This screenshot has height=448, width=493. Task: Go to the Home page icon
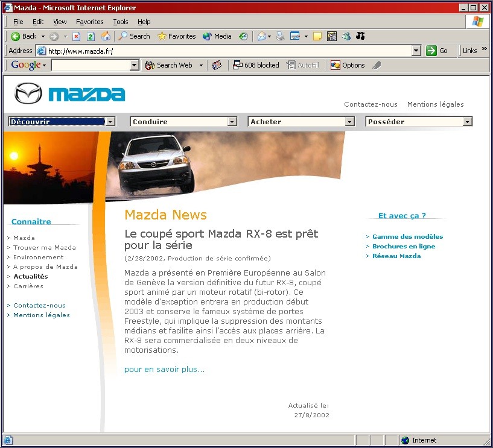(106, 36)
